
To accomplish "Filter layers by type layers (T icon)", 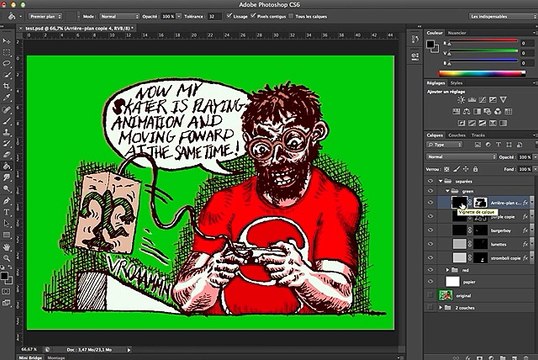I will 499,145.
